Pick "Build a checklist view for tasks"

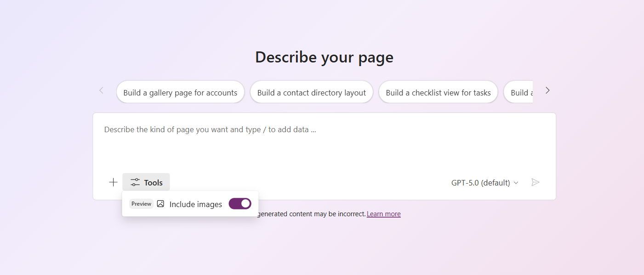point(438,92)
